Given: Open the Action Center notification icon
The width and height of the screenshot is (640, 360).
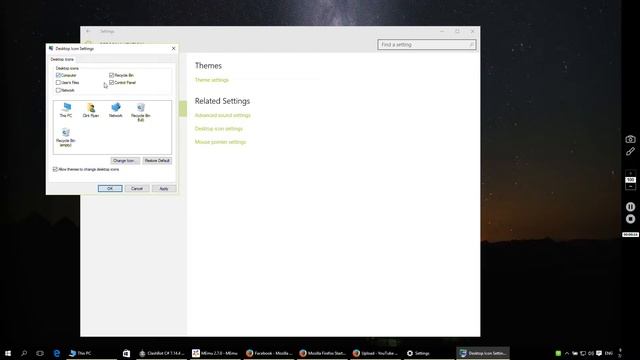Looking at the screenshot, I should pyautogui.click(x=599, y=353).
